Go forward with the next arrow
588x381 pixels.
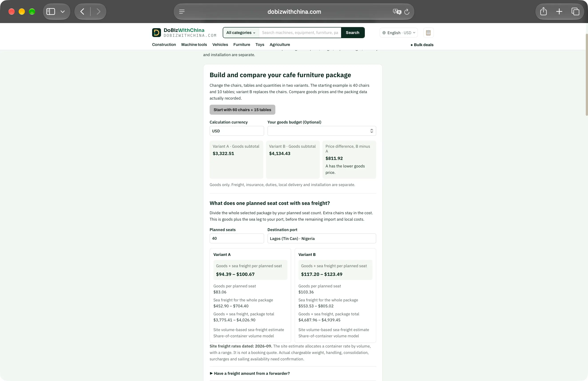(x=99, y=12)
